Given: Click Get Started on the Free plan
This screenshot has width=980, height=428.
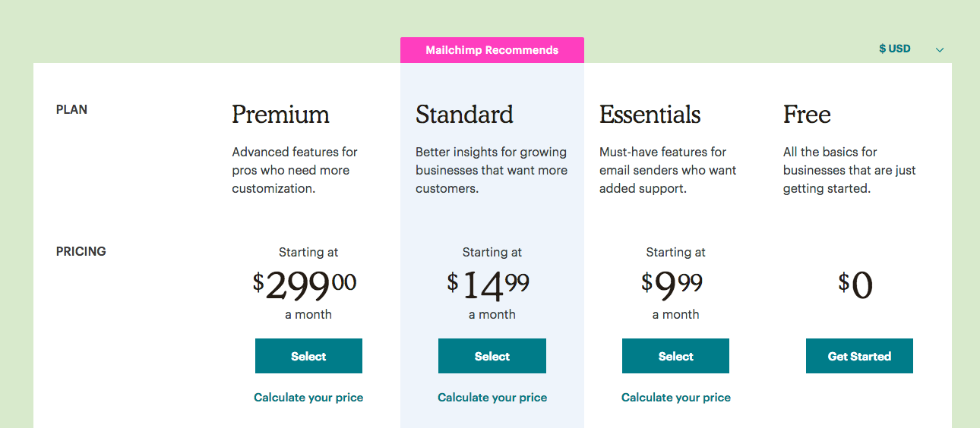Looking at the screenshot, I should pyautogui.click(x=859, y=356).
